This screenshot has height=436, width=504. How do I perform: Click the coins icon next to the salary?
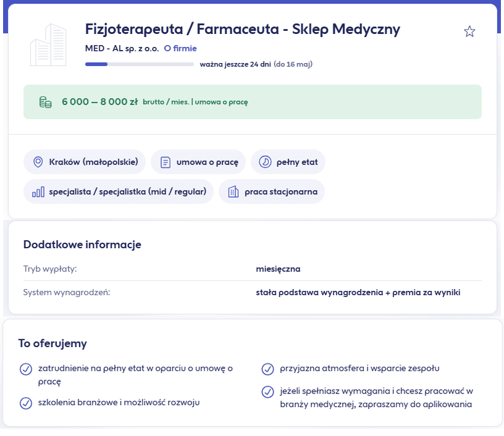(44, 101)
